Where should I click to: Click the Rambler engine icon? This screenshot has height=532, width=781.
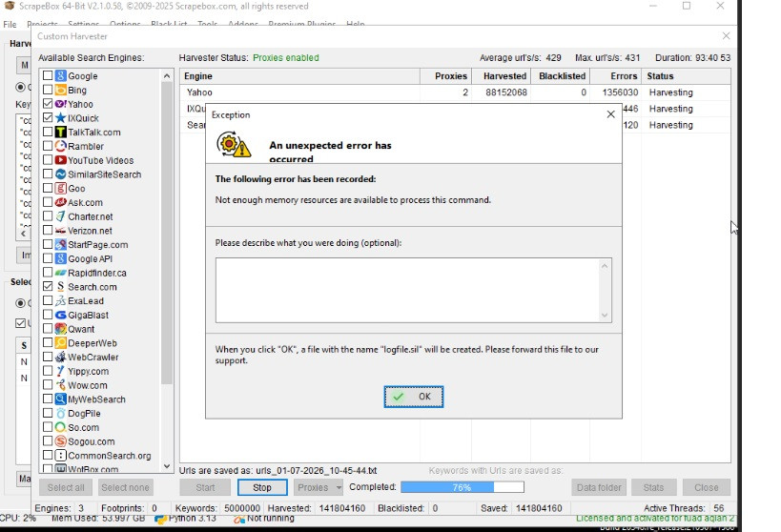click(x=61, y=146)
